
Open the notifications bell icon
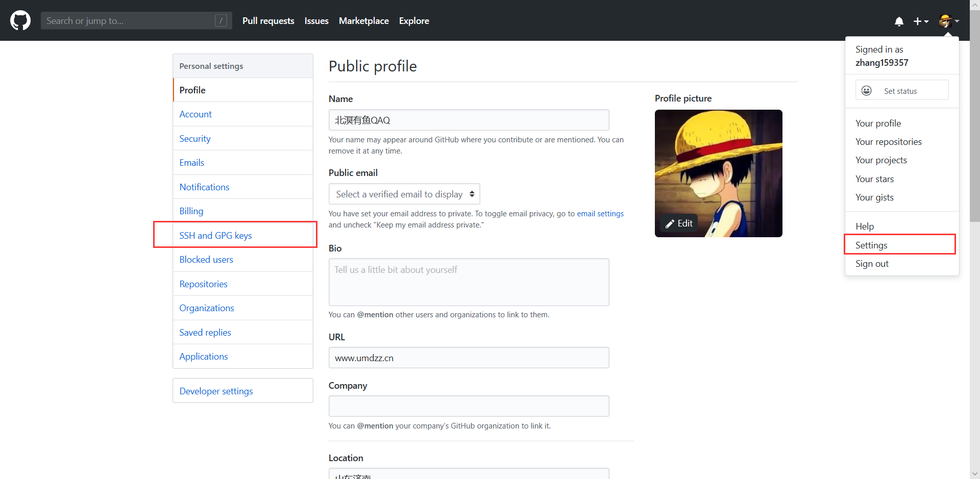coord(899,21)
